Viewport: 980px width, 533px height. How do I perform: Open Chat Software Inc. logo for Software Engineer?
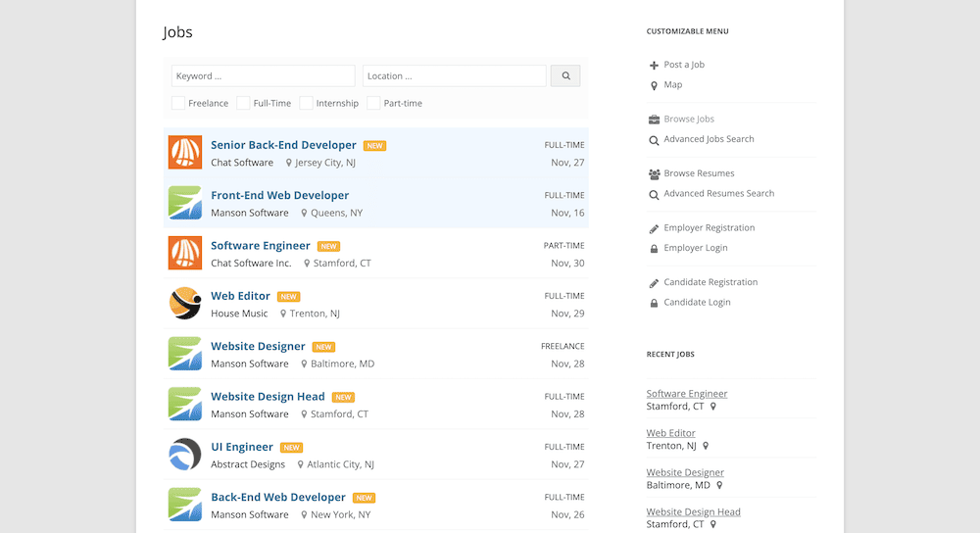click(x=185, y=253)
